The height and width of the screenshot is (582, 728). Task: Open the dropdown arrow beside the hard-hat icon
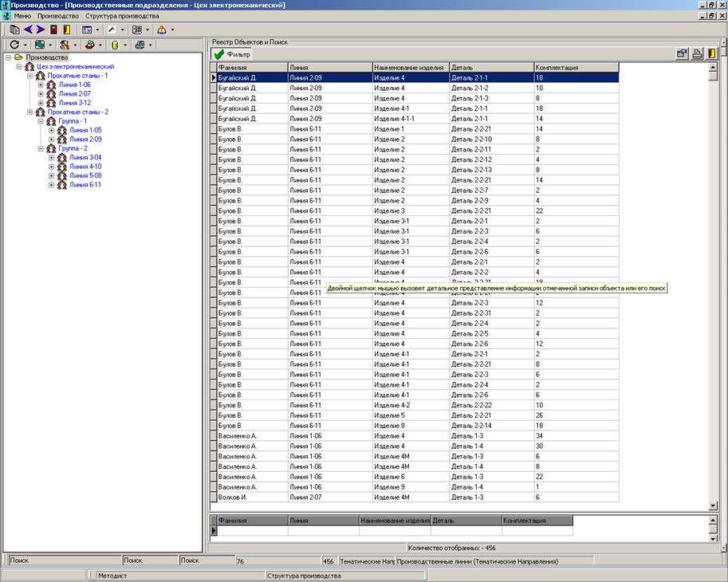coord(173,30)
